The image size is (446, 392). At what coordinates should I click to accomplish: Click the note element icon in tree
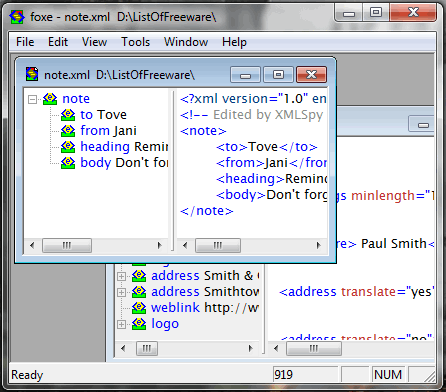tap(50, 99)
